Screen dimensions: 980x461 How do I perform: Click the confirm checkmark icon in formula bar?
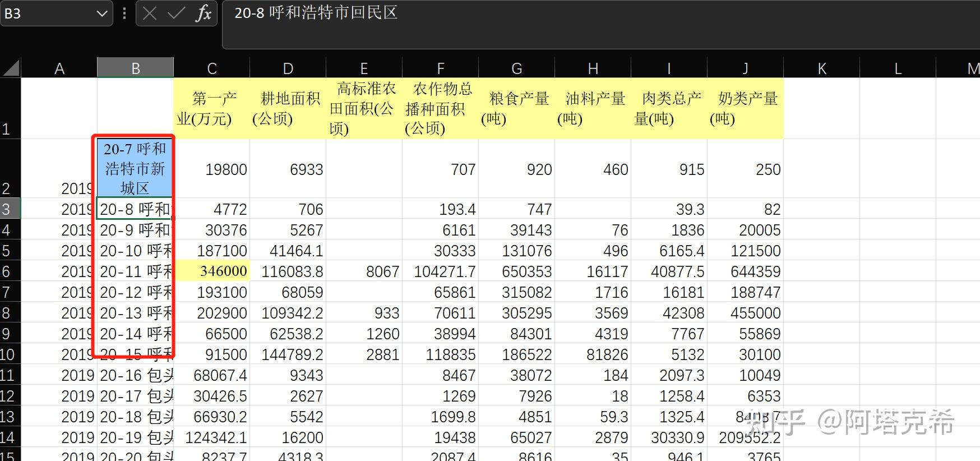pyautogui.click(x=176, y=13)
